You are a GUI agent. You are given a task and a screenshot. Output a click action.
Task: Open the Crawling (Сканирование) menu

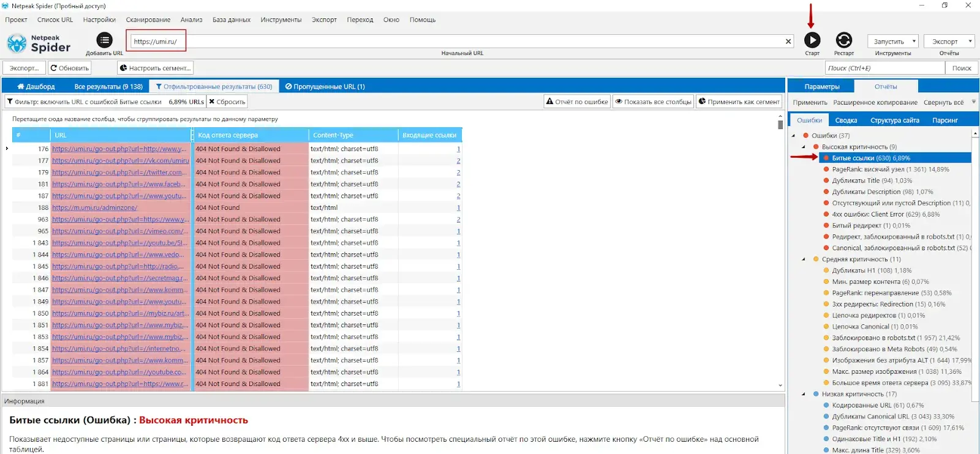click(x=148, y=20)
